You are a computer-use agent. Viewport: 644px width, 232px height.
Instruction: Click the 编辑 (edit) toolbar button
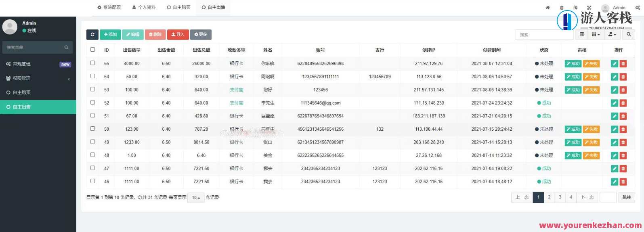(x=133, y=35)
